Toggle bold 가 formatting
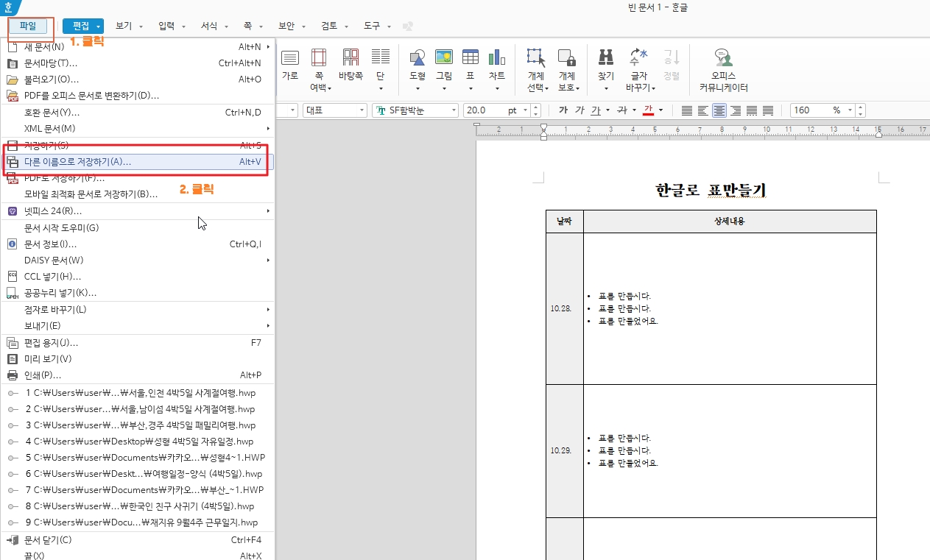 [x=563, y=110]
